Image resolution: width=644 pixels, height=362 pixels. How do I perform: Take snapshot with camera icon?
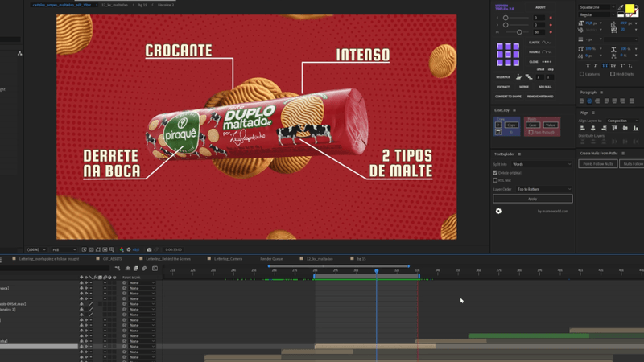tap(149, 249)
